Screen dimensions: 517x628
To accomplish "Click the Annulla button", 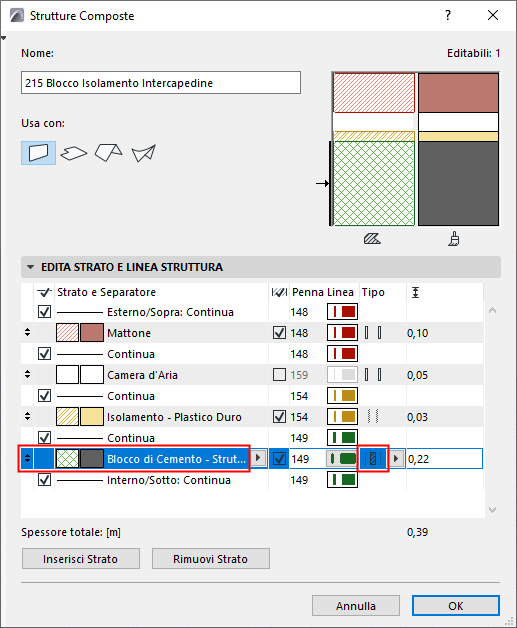I will click(356, 606).
